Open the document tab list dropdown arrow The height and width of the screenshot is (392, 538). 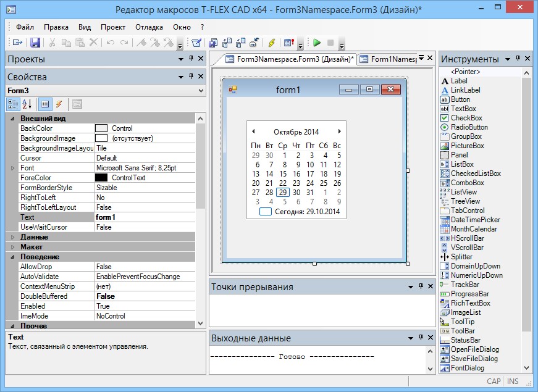pyautogui.click(x=421, y=58)
